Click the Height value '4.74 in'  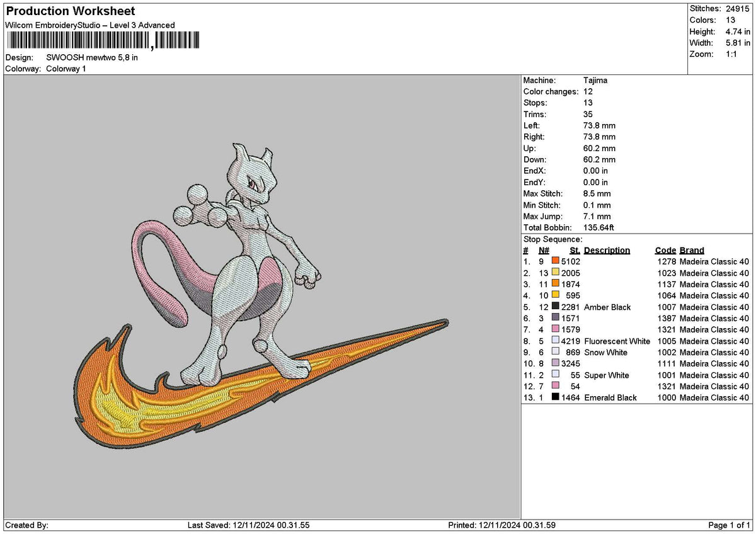click(x=738, y=31)
